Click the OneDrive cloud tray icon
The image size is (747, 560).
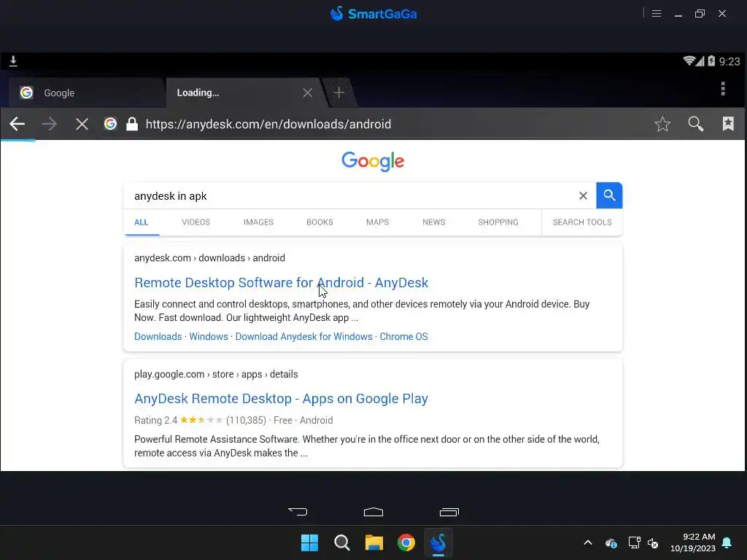point(611,542)
